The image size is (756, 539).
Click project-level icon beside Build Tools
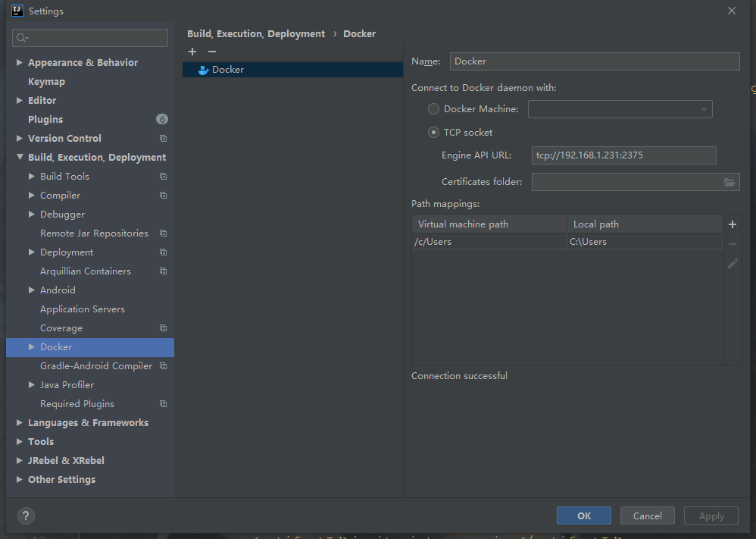(x=164, y=177)
